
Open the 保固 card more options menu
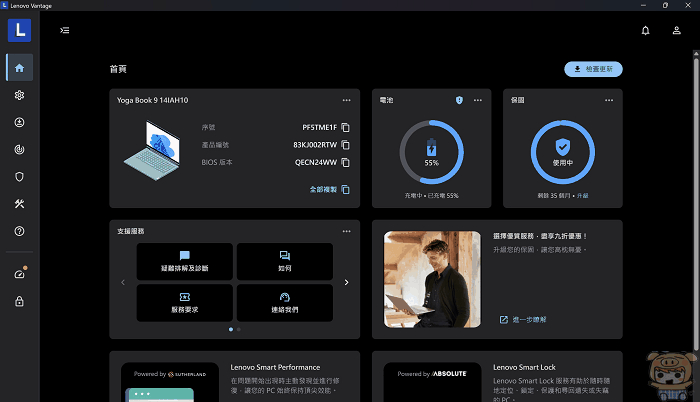coord(608,101)
